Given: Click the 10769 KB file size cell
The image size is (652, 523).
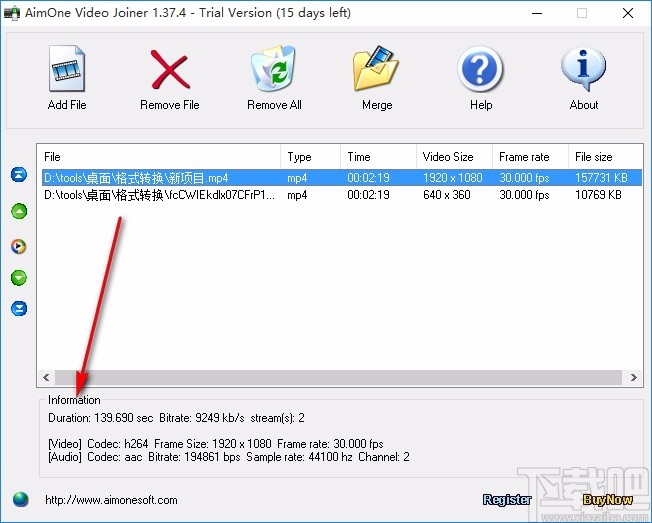Looking at the screenshot, I should (x=598, y=195).
